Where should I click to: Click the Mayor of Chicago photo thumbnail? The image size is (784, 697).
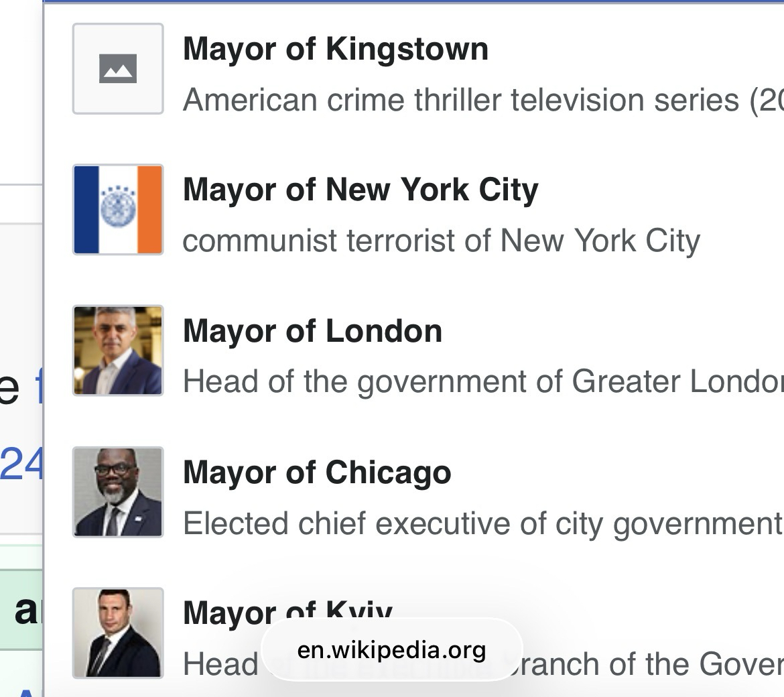pyautogui.click(x=118, y=492)
